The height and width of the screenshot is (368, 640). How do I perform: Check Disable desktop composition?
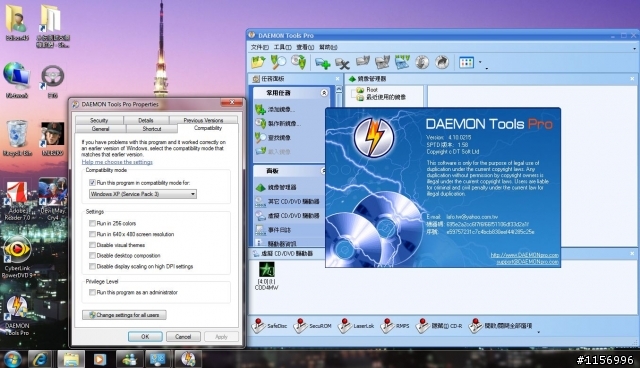click(x=92, y=255)
